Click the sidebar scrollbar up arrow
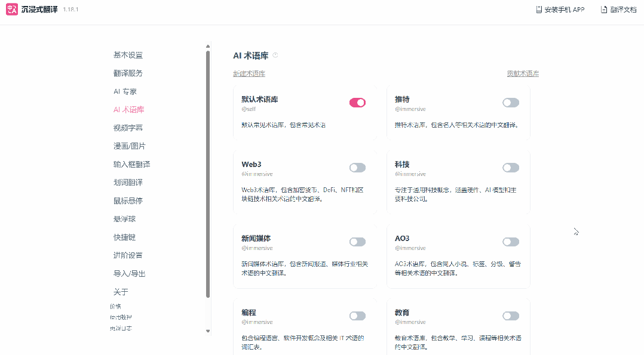Image resolution: width=644 pixels, height=355 pixels. point(208,46)
